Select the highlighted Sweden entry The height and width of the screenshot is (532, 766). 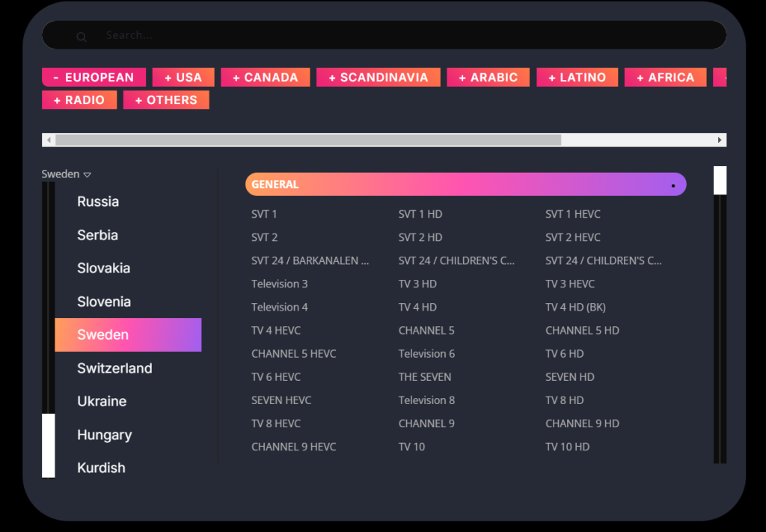tap(128, 334)
